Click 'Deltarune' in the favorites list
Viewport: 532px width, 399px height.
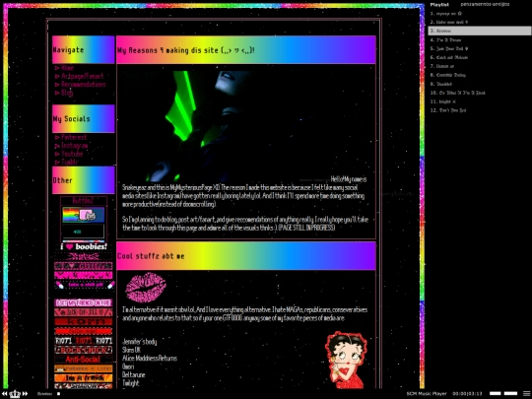(x=134, y=375)
